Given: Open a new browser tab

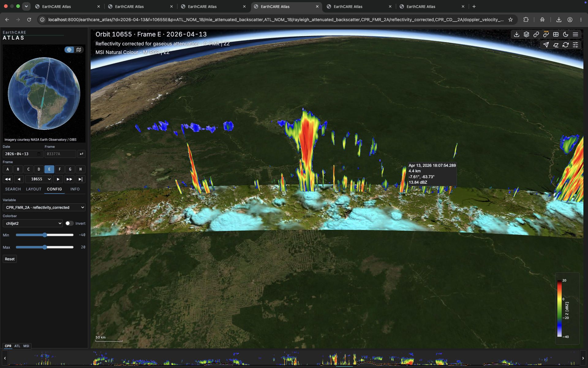Looking at the screenshot, I should click(474, 6).
